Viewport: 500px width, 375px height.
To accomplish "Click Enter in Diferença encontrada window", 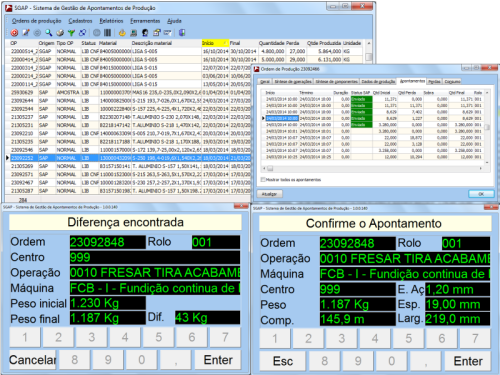I will 218,360.
